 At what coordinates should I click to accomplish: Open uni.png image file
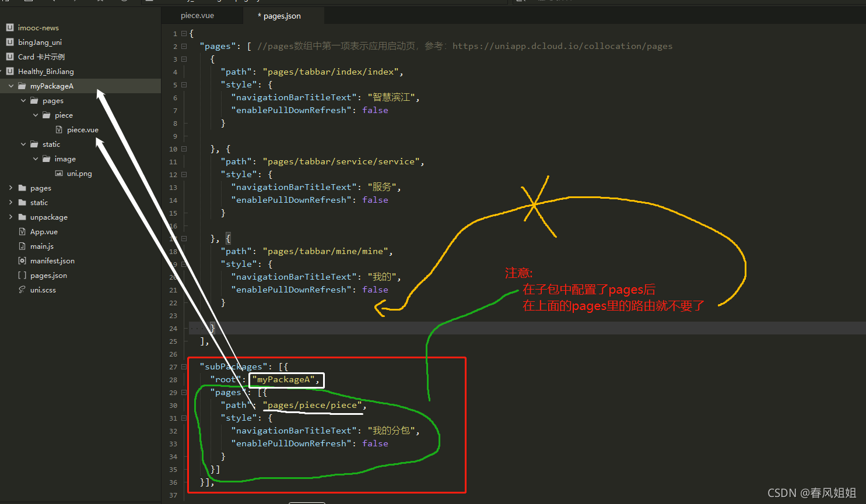click(79, 174)
